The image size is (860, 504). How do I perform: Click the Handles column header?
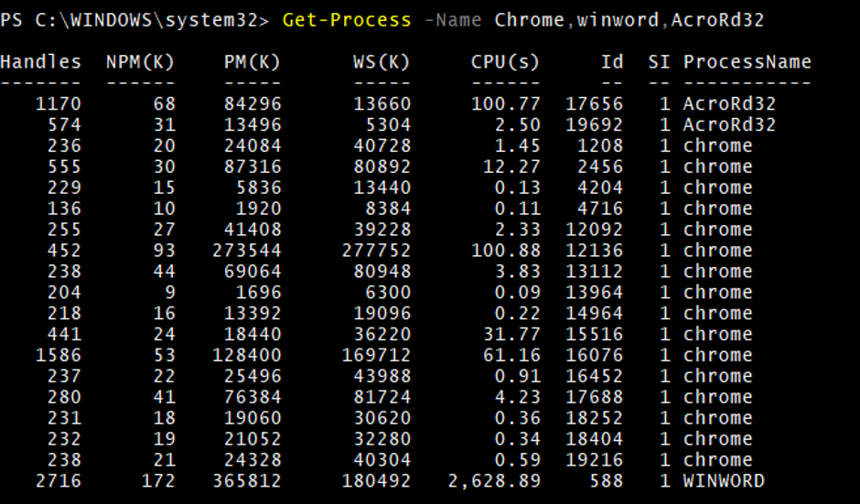[40, 62]
